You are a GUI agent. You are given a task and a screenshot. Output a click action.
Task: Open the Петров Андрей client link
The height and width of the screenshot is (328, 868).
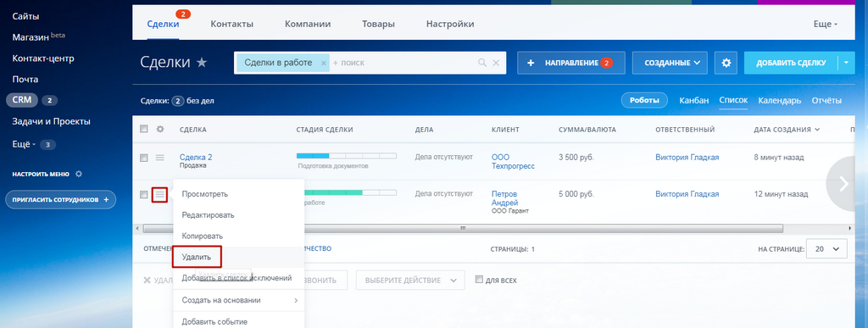(x=505, y=198)
